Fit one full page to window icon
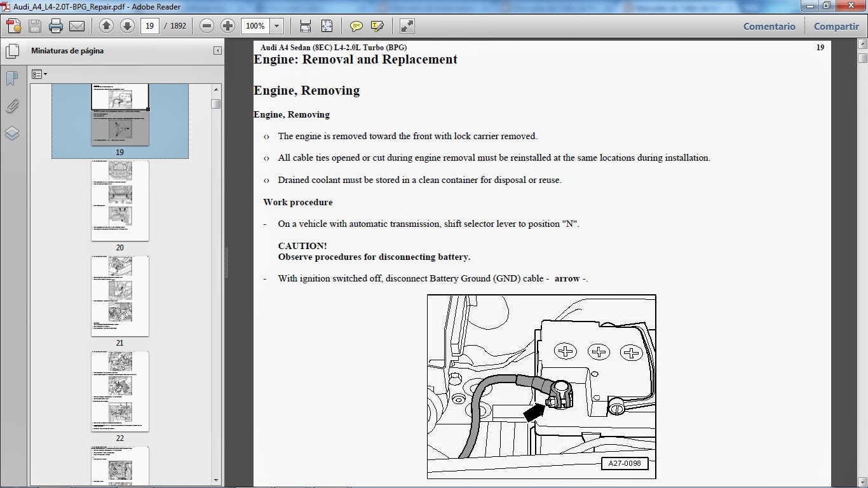 pos(327,26)
